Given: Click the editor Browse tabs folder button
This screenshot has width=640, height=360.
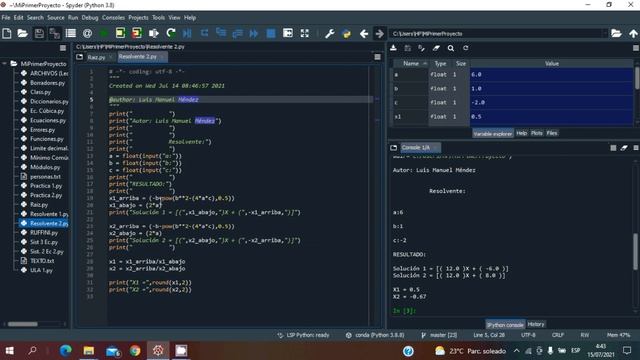Looking at the screenshot, I should click(x=79, y=57).
